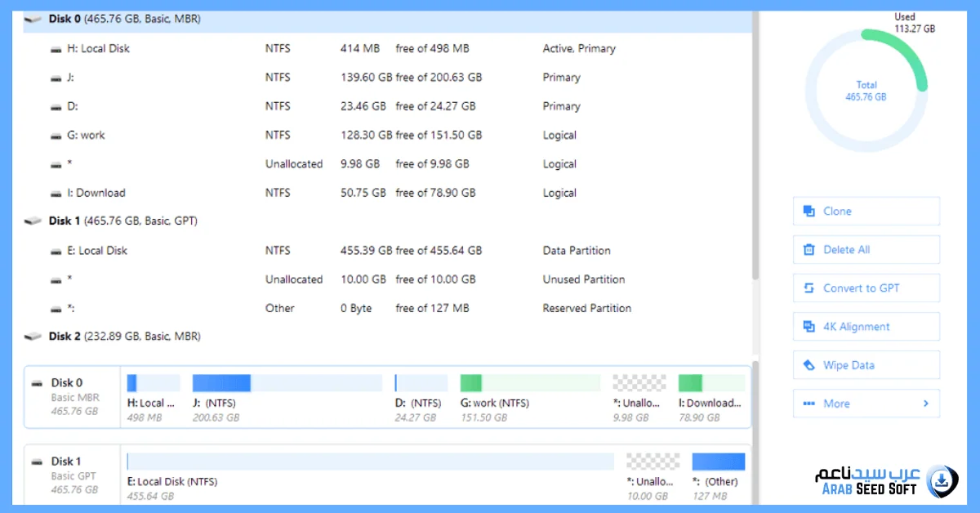The height and width of the screenshot is (513, 980).
Task: Click the 4K Alignment icon
Action: point(809,327)
